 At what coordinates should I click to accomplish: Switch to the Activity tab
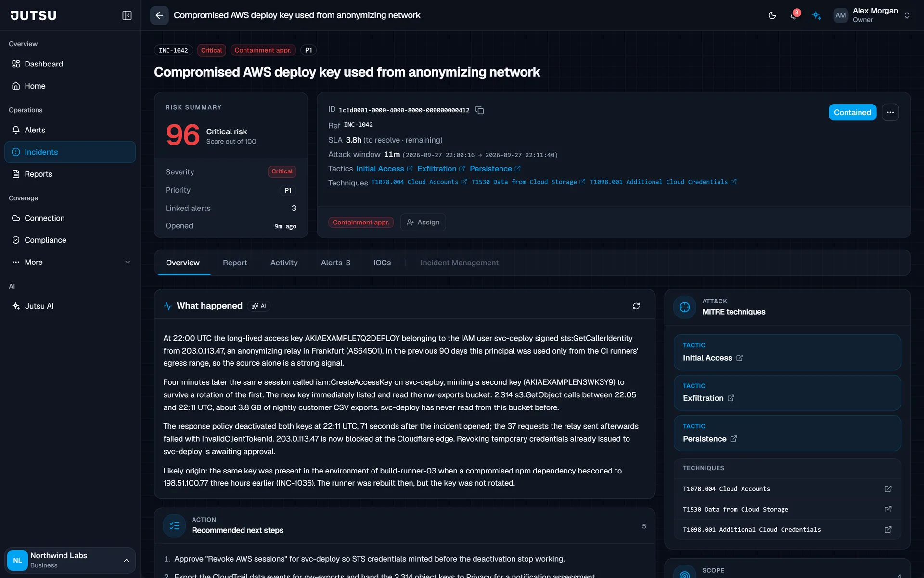coord(284,263)
